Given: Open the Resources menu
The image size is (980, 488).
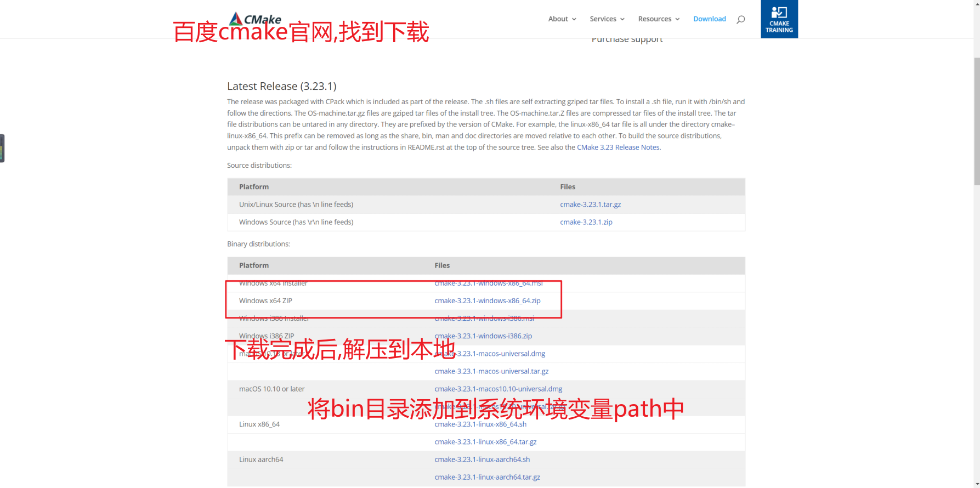Looking at the screenshot, I should 654,19.
